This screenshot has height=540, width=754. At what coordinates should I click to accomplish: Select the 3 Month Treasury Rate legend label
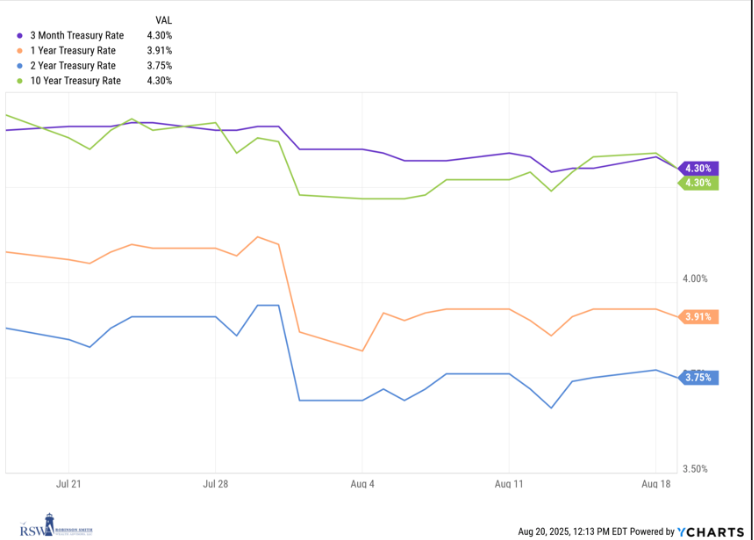75,35
